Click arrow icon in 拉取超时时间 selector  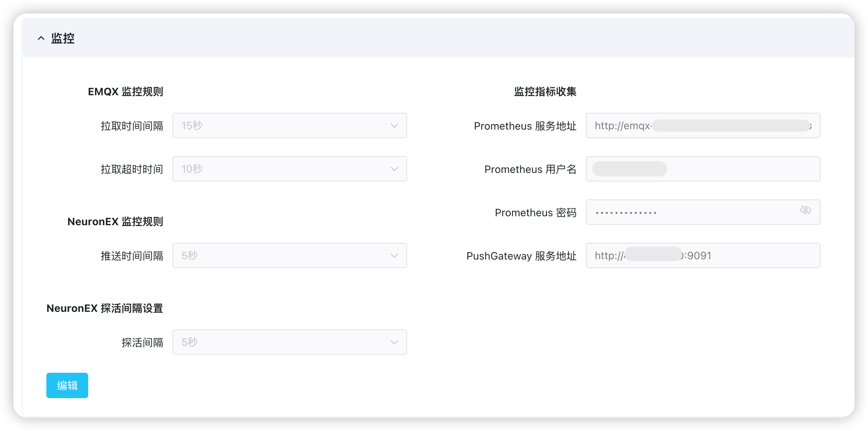[394, 169]
